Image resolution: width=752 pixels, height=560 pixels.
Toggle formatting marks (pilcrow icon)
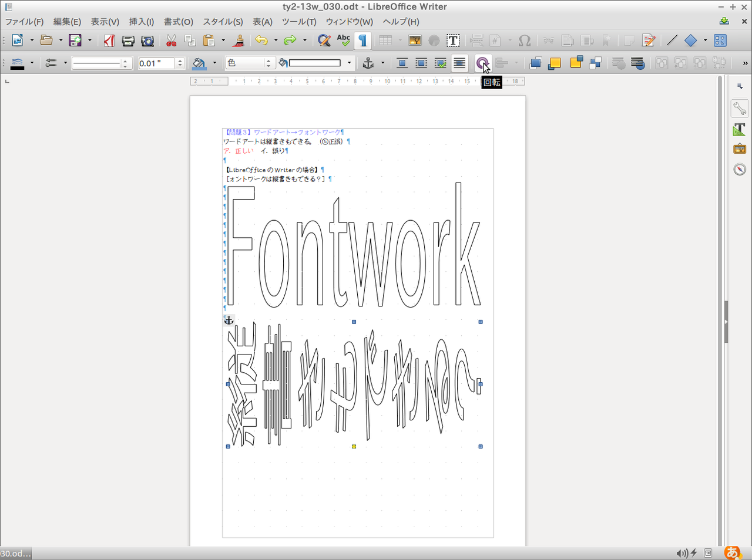point(363,41)
